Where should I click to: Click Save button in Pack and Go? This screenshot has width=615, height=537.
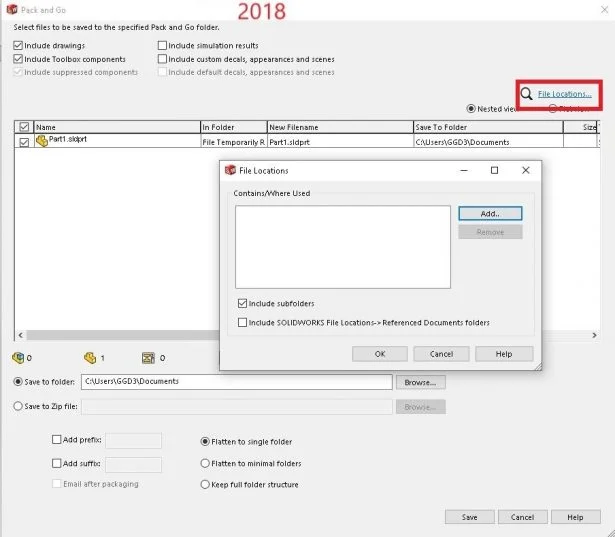469,517
